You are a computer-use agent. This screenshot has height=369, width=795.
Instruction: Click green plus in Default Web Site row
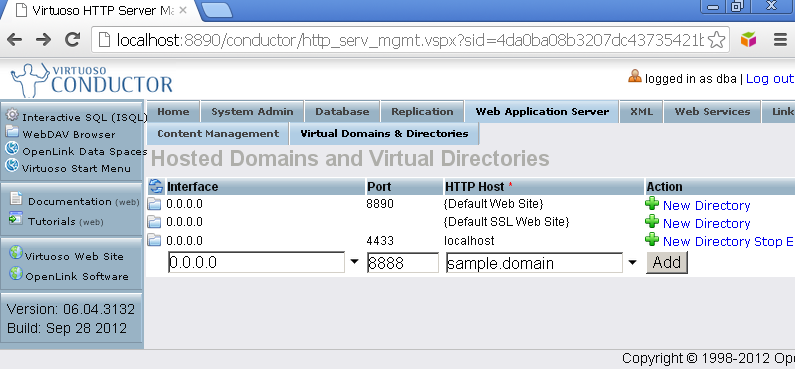652,204
